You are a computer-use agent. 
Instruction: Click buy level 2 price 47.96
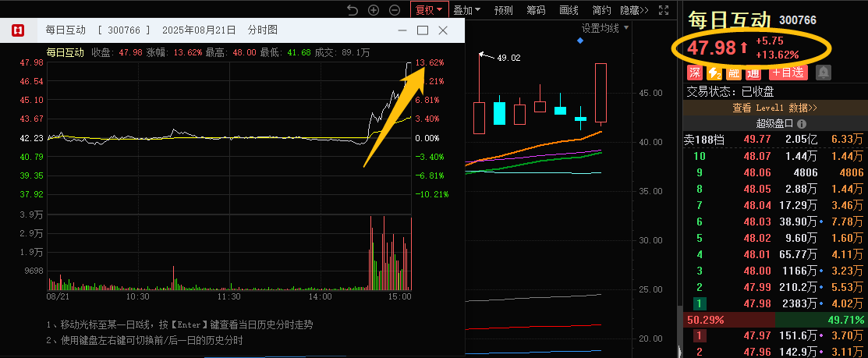point(758,351)
